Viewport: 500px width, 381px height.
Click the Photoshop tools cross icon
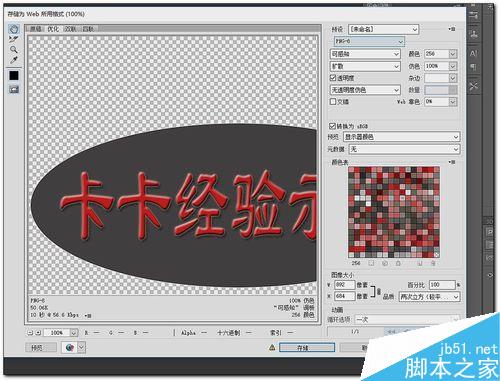tap(473, 86)
